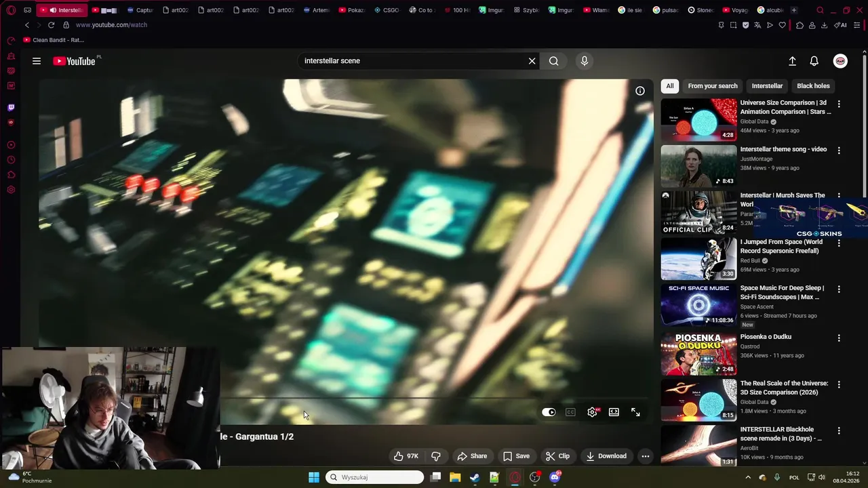The image size is (868, 488).
Task: Open options for INTERSTELLAR Blackhole remake video
Action: click(839, 430)
